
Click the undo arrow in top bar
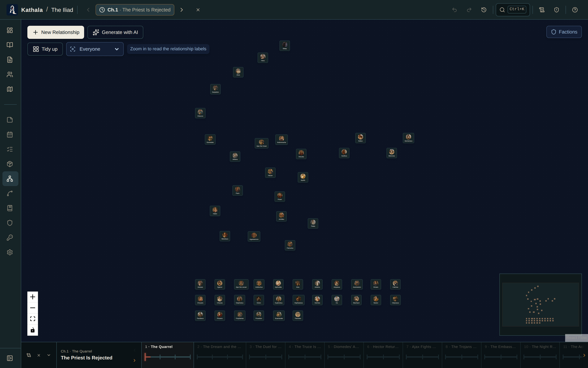[454, 10]
